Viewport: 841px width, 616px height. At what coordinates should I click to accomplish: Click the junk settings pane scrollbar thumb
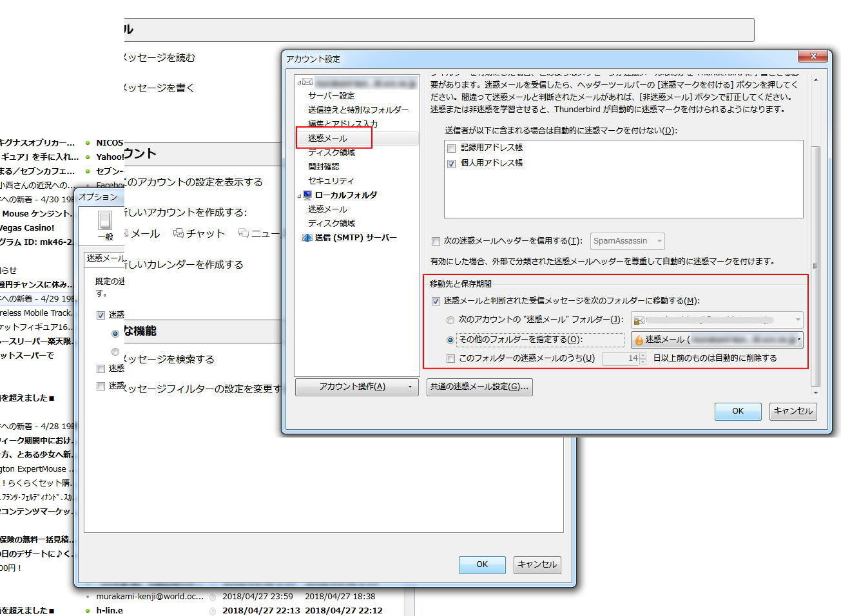pyautogui.click(x=815, y=265)
